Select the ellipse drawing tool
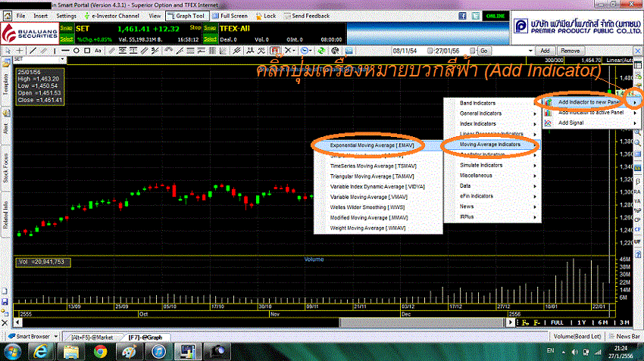 pyautogui.click(x=77, y=51)
